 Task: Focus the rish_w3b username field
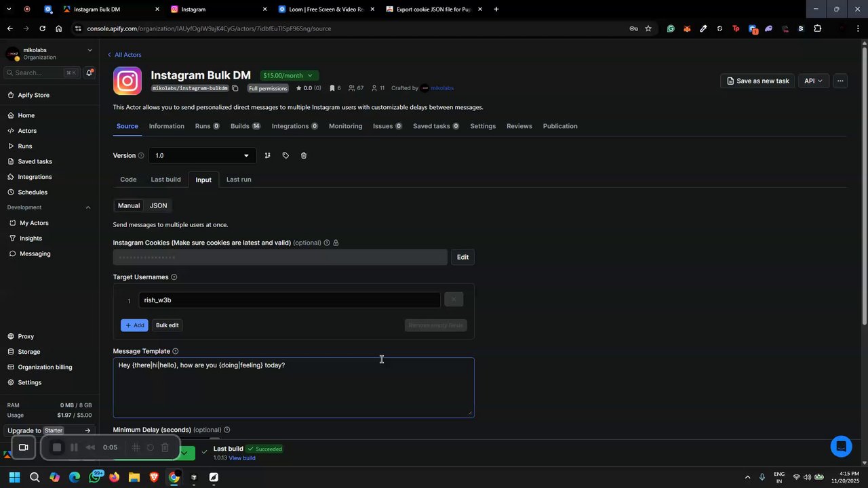click(x=290, y=300)
